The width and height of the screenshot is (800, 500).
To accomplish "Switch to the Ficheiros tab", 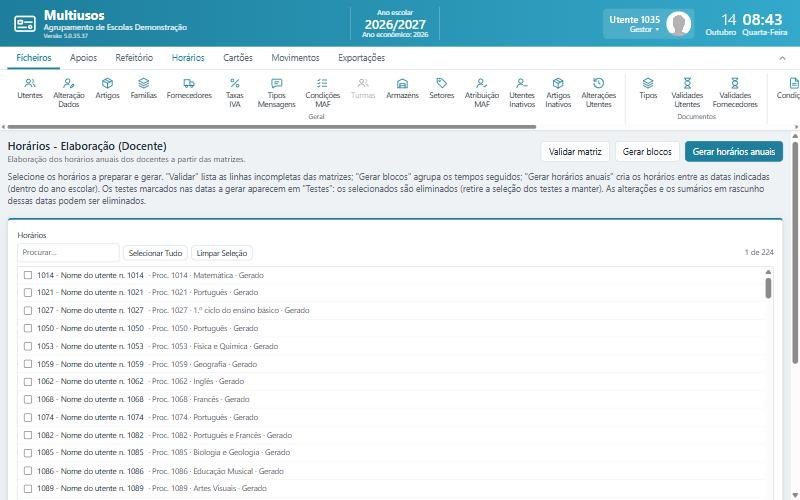I will coord(34,58).
